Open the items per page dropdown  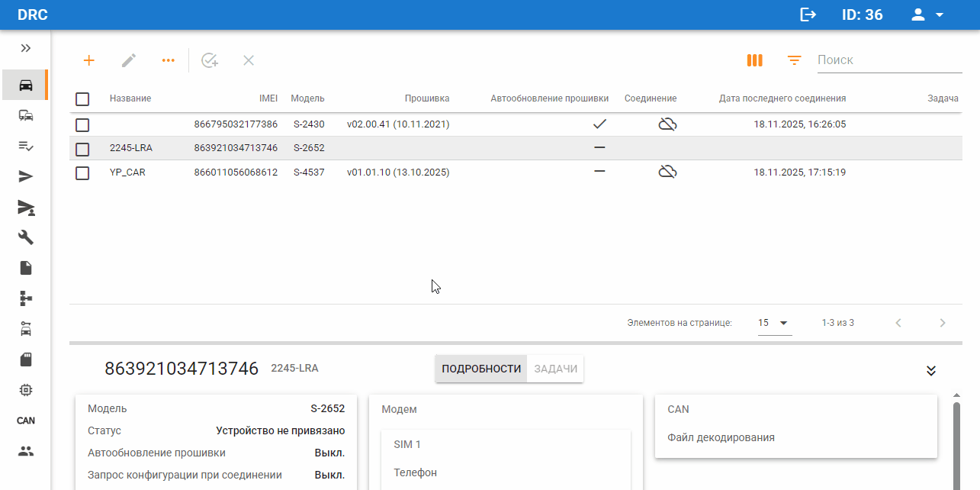click(x=774, y=322)
